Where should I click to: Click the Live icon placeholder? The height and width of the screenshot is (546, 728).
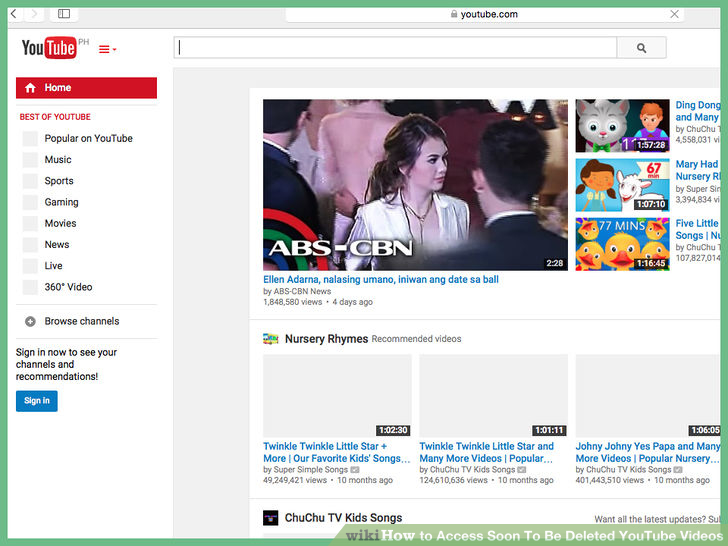[30, 266]
